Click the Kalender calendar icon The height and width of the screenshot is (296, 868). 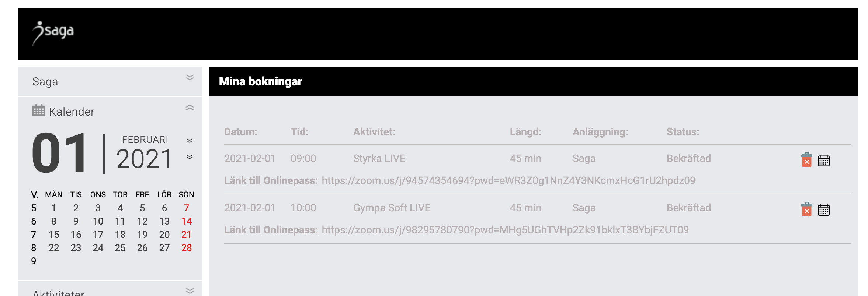coord(38,110)
